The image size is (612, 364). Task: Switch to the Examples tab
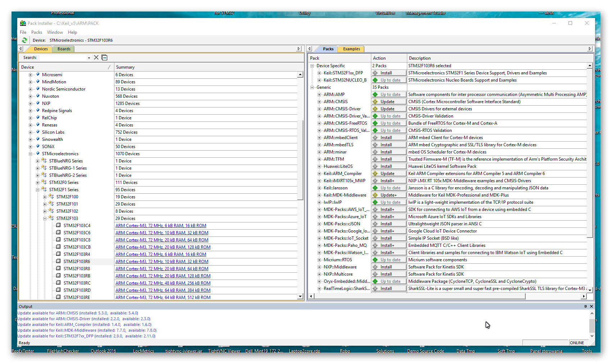click(352, 49)
